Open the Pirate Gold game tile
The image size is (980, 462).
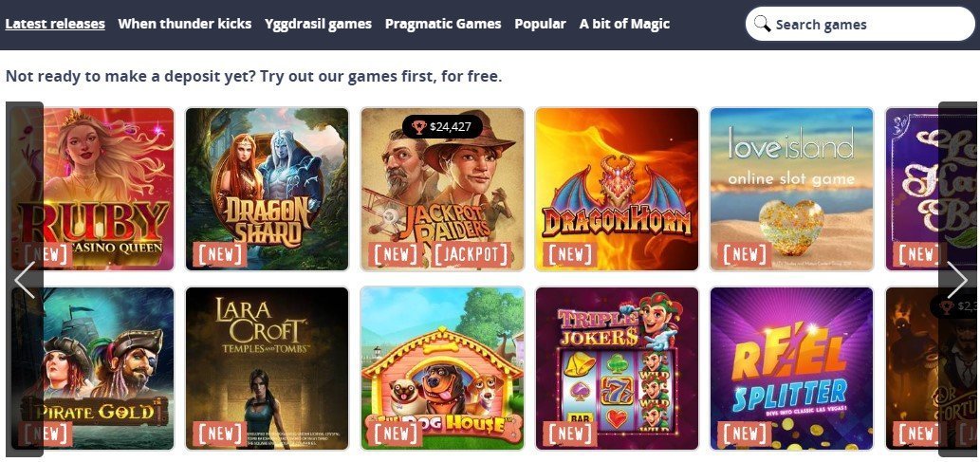[x=93, y=368]
